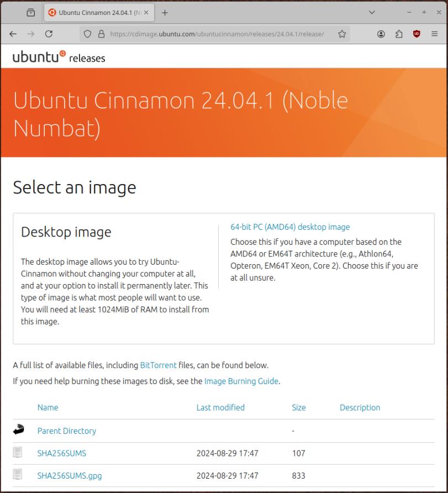The height and width of the screenshot is (493, 448).
Task: Open the hamburger application menu
Action: pos(435,34)
